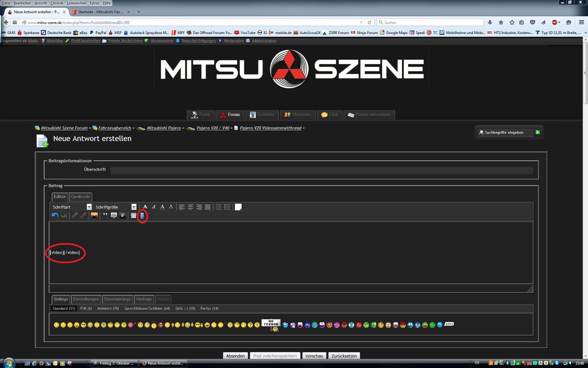
Task: Show more bookmarks with the chevron
Action: click(585, 33)
